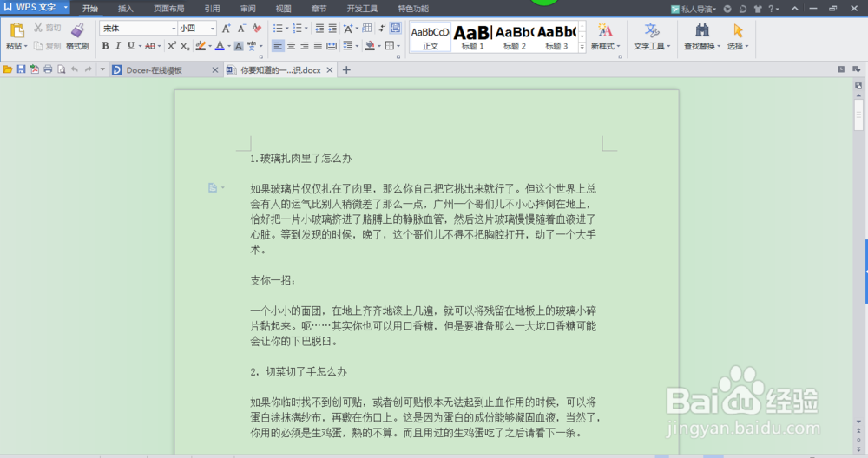
Task: Open the 文字工具 menu
Action: point(652,36)
